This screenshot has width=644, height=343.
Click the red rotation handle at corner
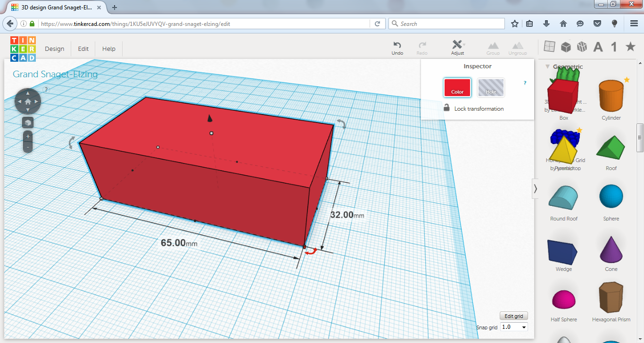click(x=310, y=253)
